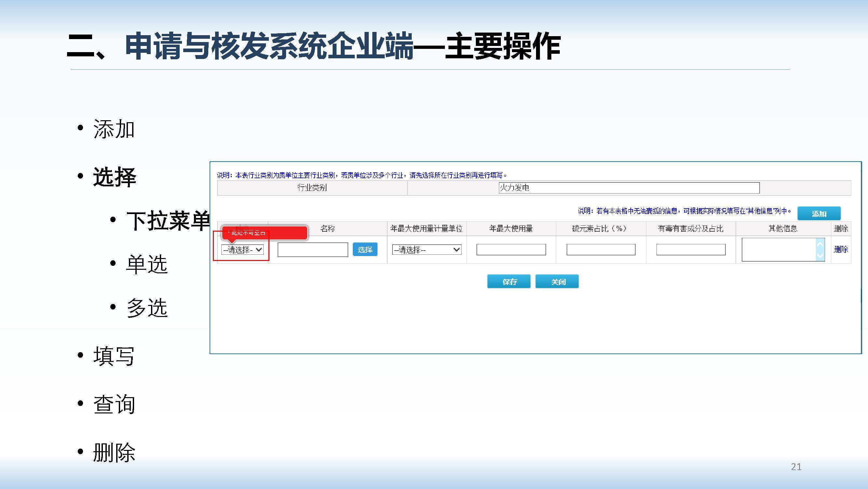
Task: Click the blue 选择 button beside the name field
Action: [x=365, y=250]
